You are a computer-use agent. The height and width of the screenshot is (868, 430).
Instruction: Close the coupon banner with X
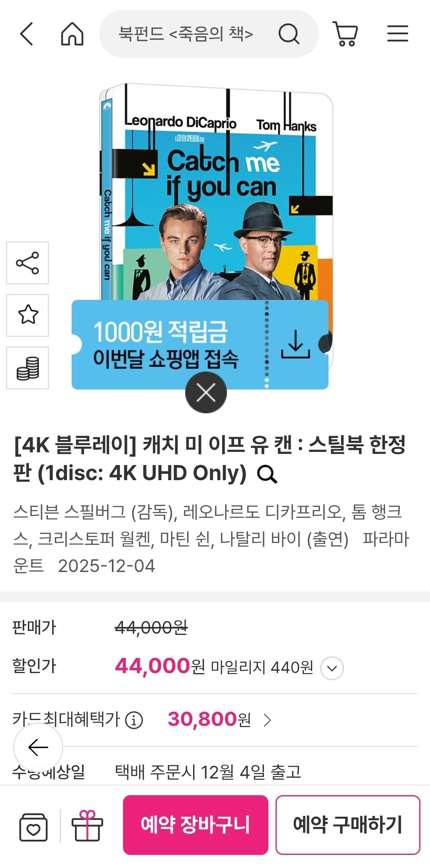(206, 393)
